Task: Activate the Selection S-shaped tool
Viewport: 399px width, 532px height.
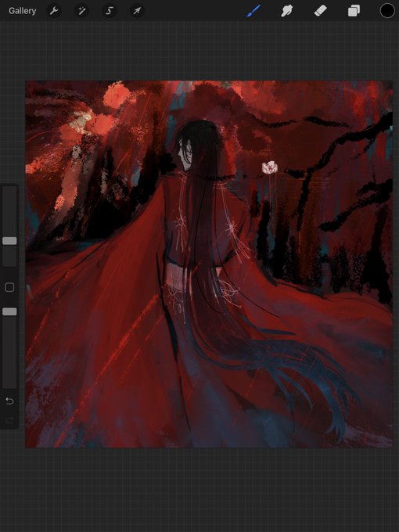Action: point(110,11)
